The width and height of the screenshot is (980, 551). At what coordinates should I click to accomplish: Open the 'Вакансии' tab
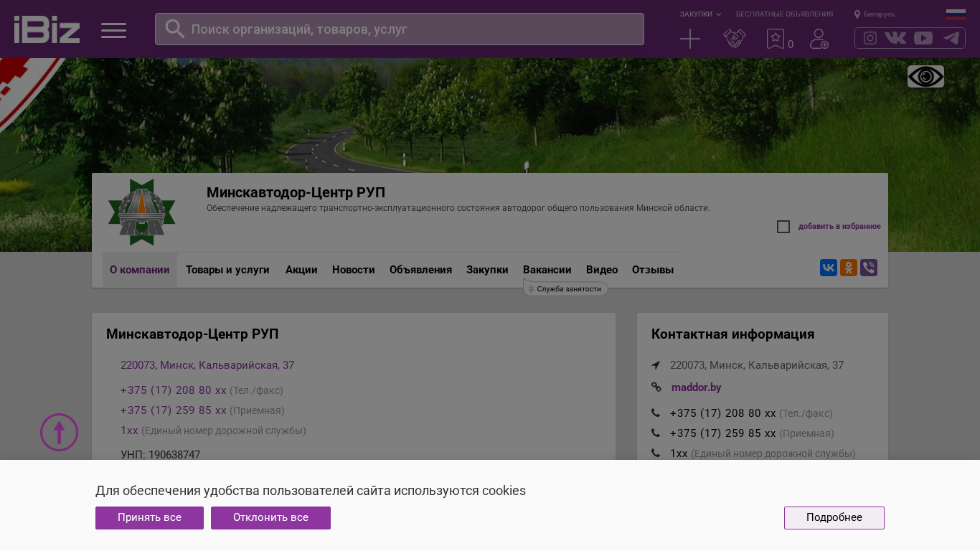coord(547,270)
